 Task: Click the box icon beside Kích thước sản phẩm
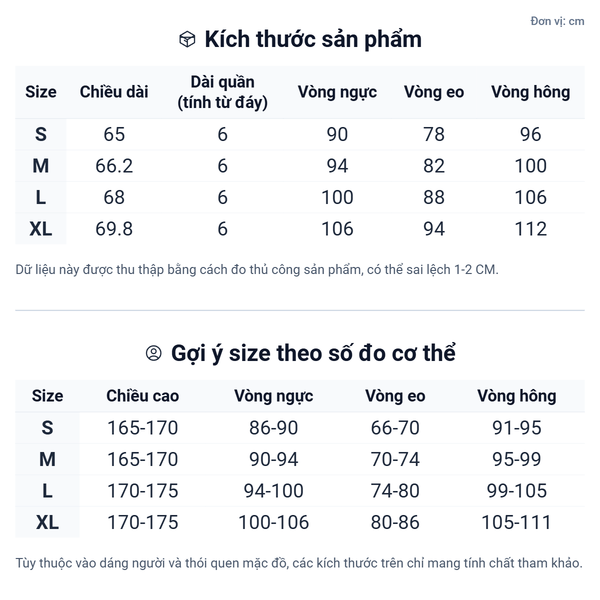pyautogui.click(x=187, y=40)
